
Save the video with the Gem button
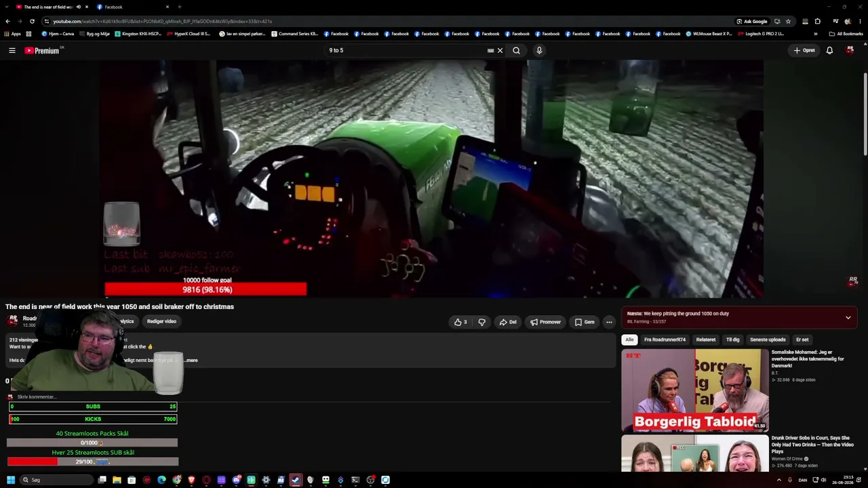pos(585,322)
